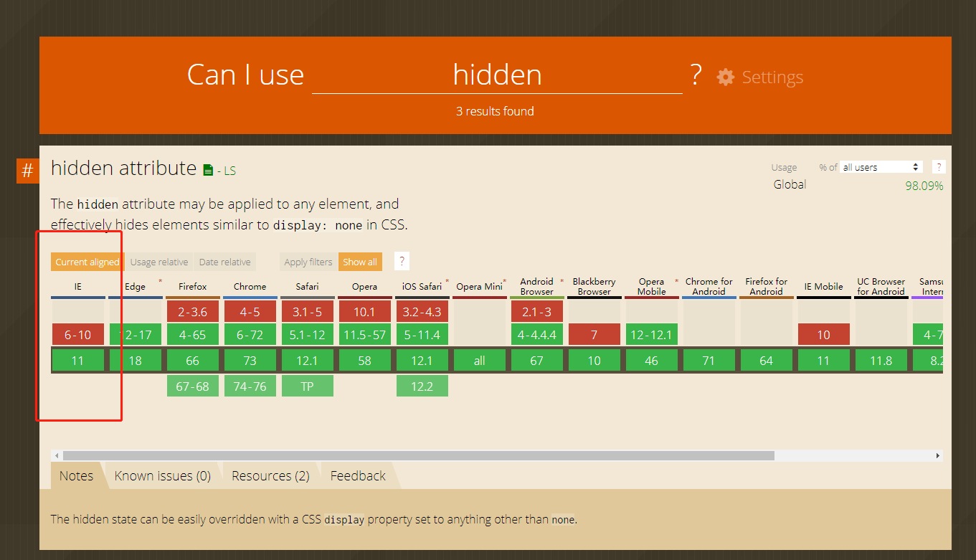Click the Chrome for Android column header

pos(709,287)
